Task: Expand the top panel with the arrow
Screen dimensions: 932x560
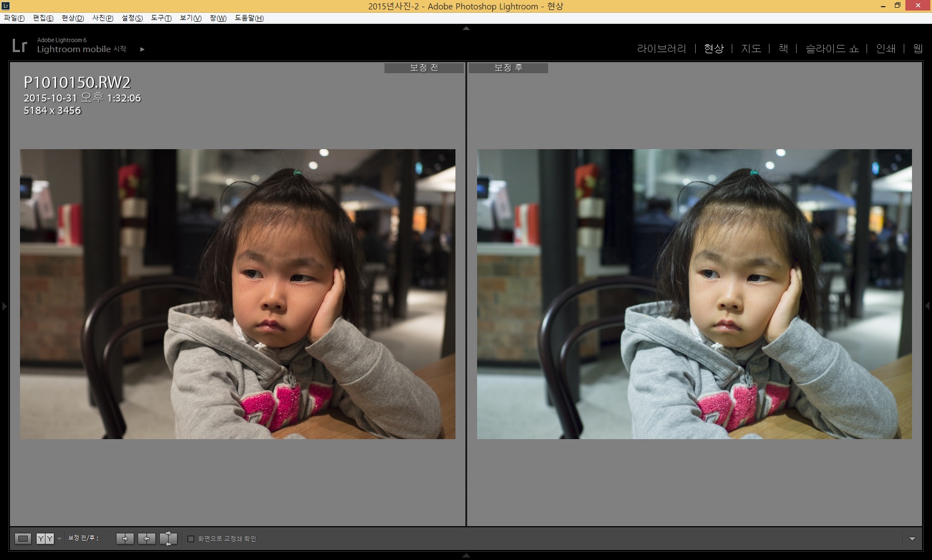Action: (x=466, y=28)
